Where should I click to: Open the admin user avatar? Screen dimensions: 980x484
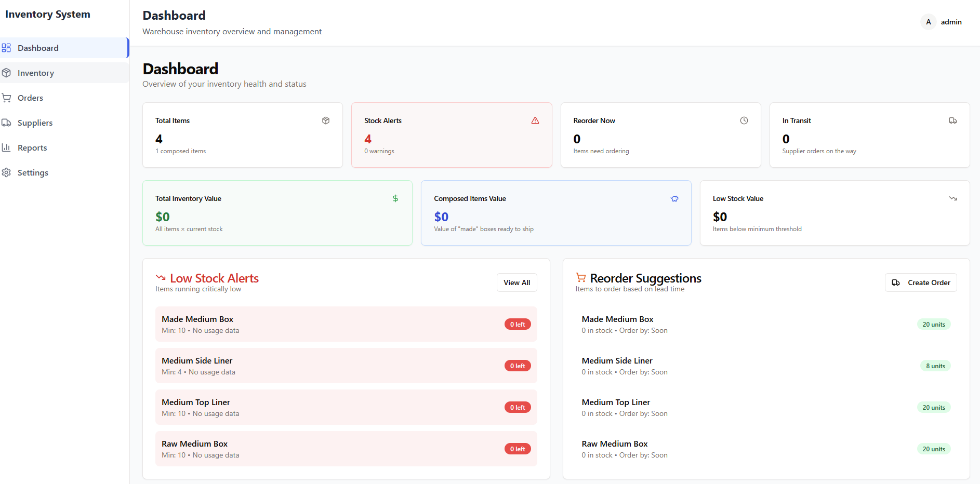[928, 22]
